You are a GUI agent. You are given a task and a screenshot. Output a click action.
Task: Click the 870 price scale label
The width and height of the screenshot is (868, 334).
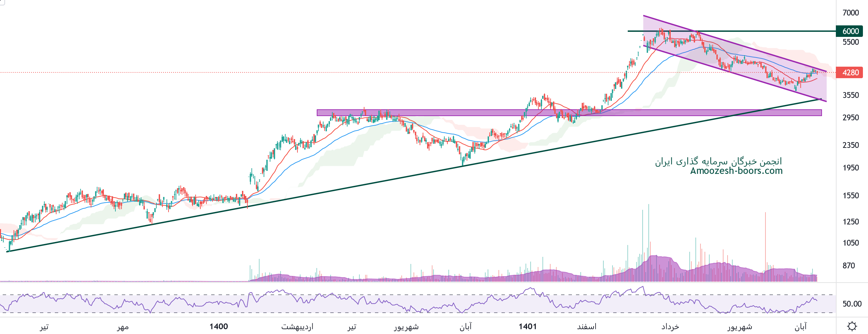pos(848,266)
